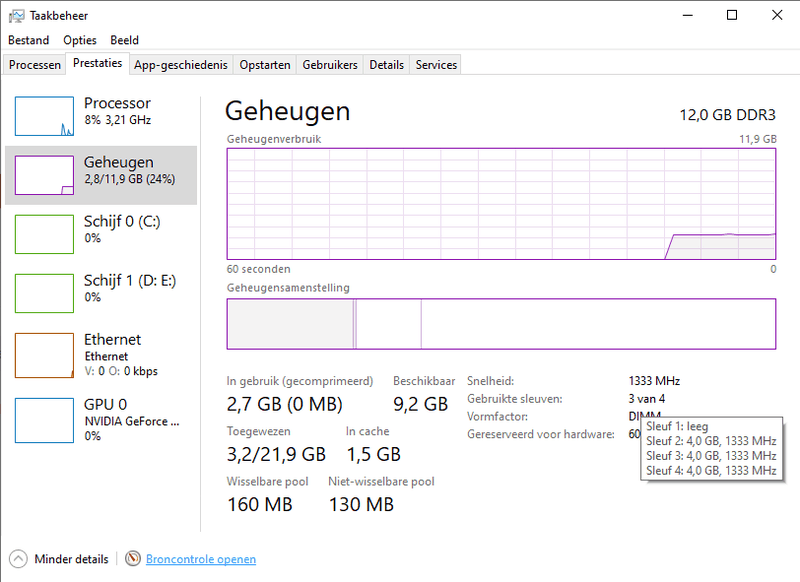
Task: Switch to the App-geschiedenis tab
Action: (x=181, y=64)
